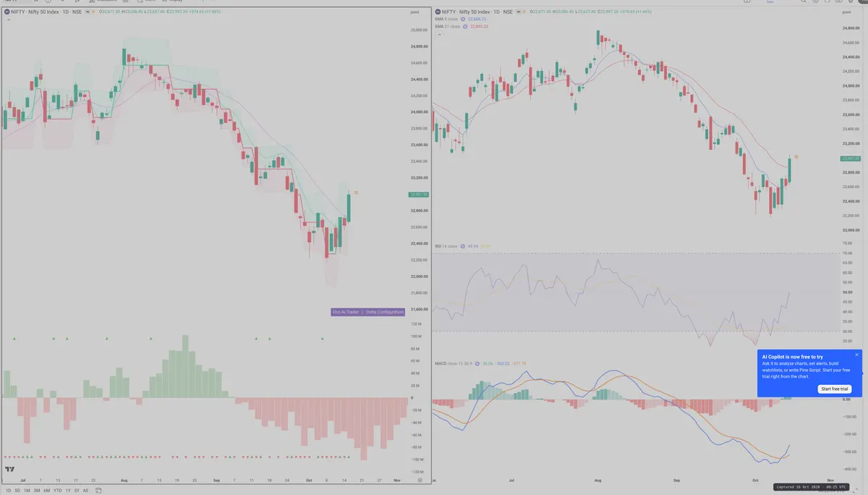
Task: Click the right chart NIFTY symbol title
Action: click(477, 12)
